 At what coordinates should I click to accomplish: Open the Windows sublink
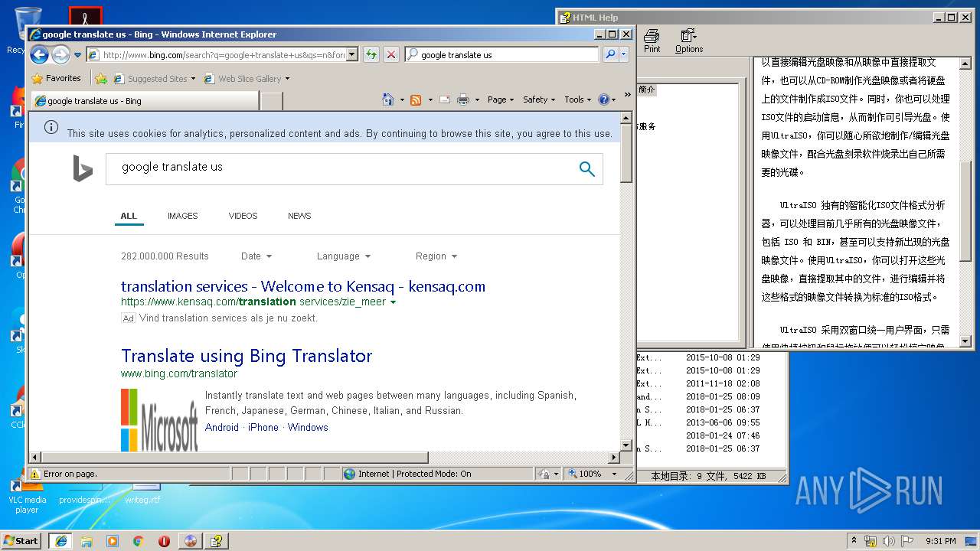[308, 427]
